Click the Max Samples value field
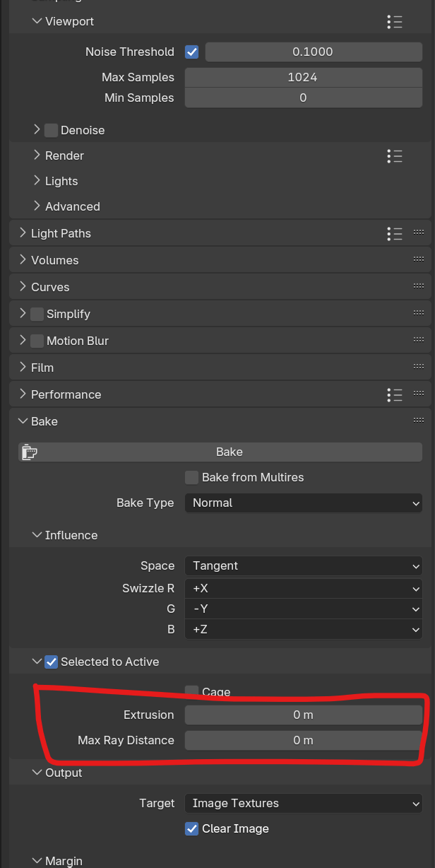This screenshot has width=435, height=868. 303,78
